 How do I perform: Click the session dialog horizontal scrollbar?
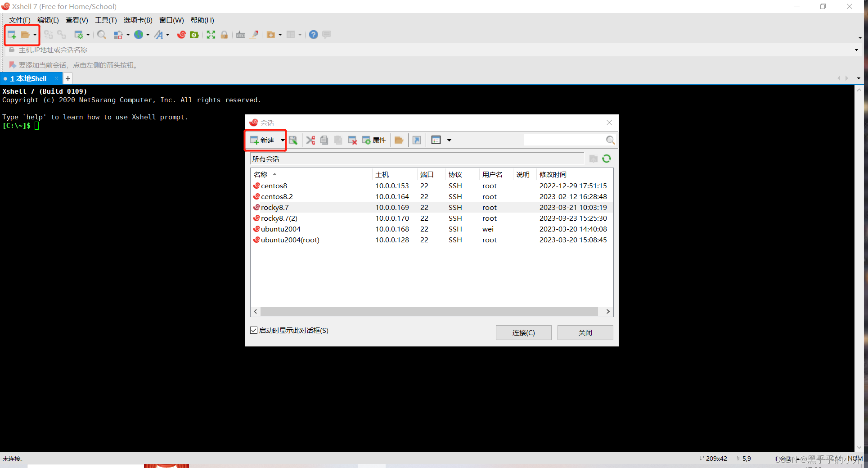click(x=429, y=311)
